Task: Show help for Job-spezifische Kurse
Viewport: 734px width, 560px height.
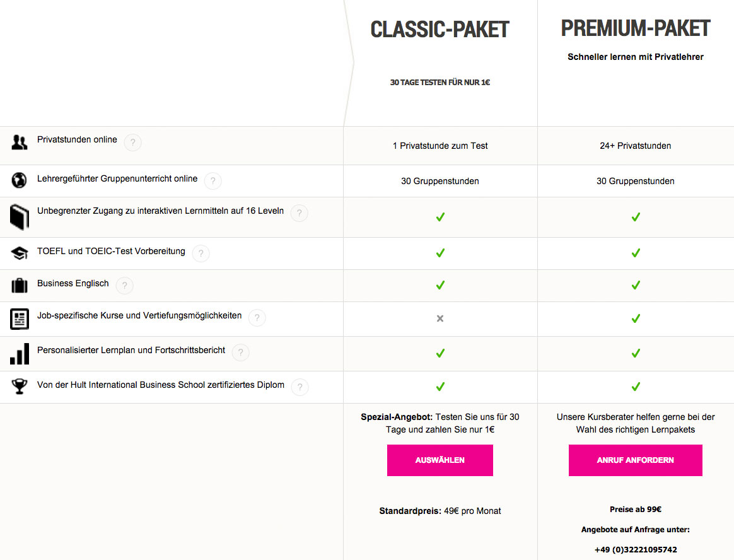Action: [257, 318]
